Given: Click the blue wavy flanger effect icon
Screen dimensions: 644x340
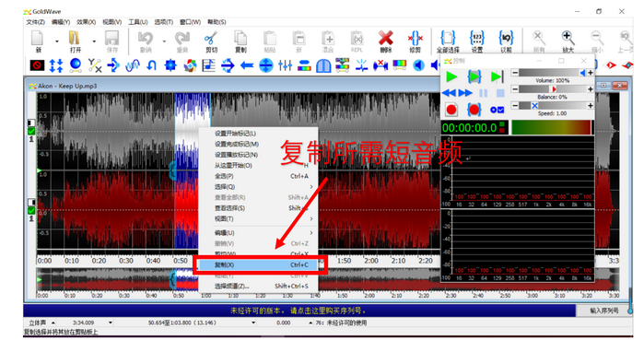Looking at the screenshot, I should point(133,65).
